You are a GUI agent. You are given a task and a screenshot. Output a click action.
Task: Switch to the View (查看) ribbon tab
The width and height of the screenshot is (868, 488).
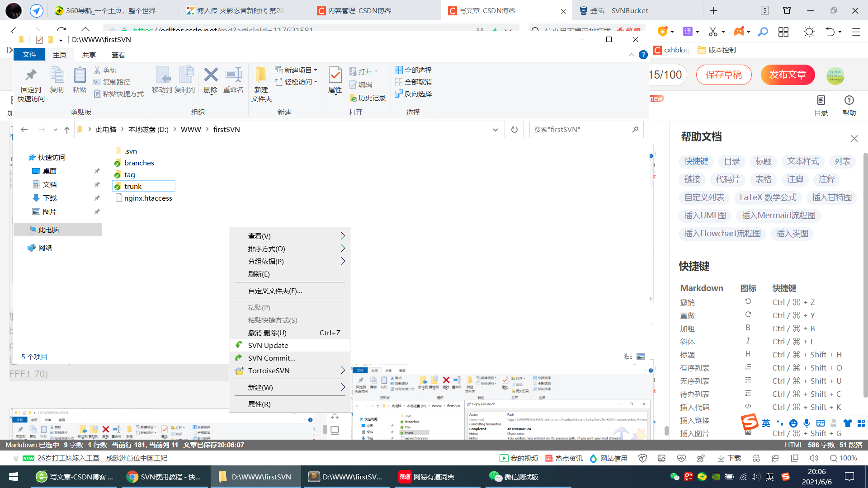(x=118, y=55)
